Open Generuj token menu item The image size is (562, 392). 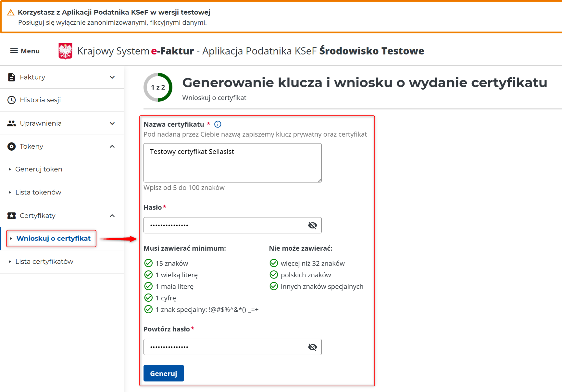point(39,169)
